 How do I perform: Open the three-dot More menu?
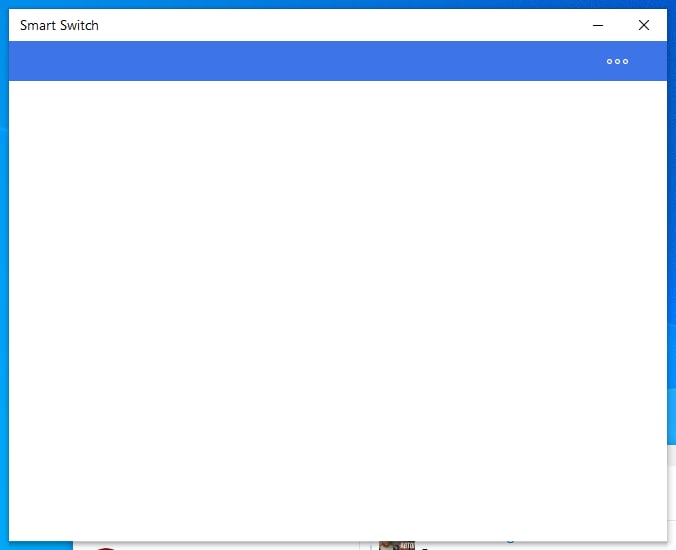click(x=617, y=62)
